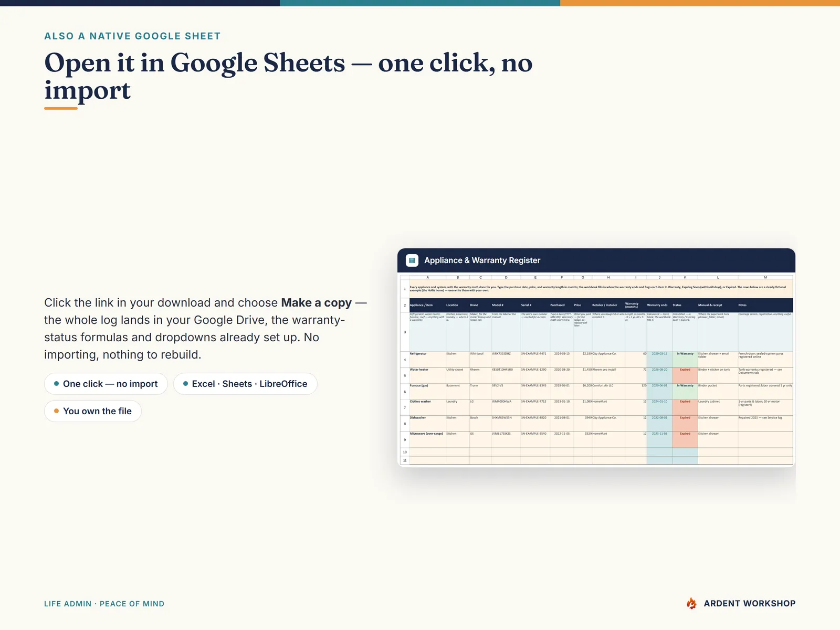Click the "Model #" header cell

tap(506, 305)
